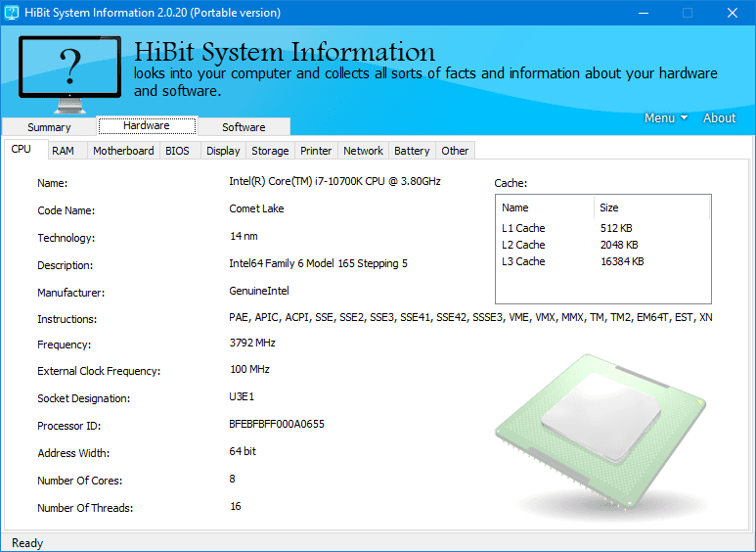
Task: Switch to the Other sub-tab
Action: (455, 151)
